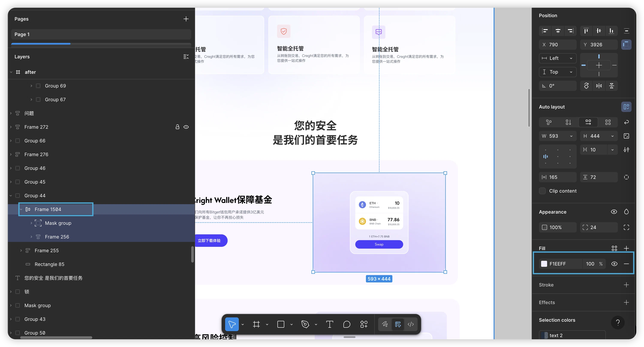Flip vertical icon
644x347 pixels.
(611, 86)
